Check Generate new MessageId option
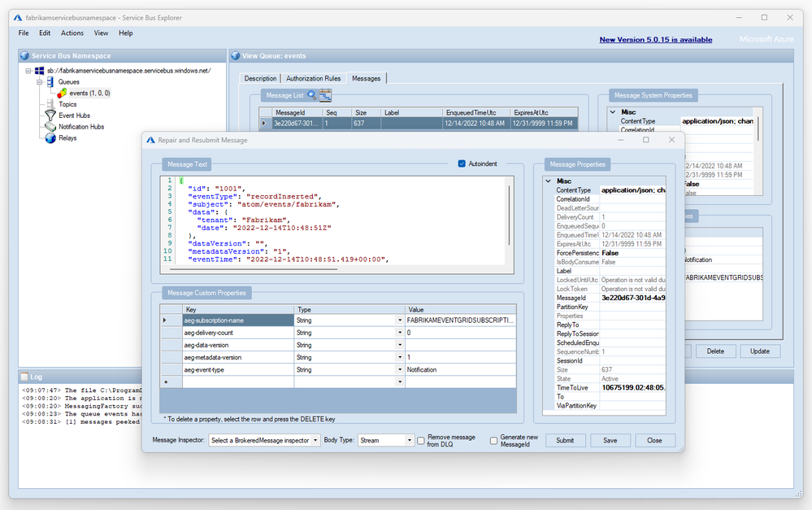This screenshot has height=510, width=812. pyautogui.click(x=493, y=440)
